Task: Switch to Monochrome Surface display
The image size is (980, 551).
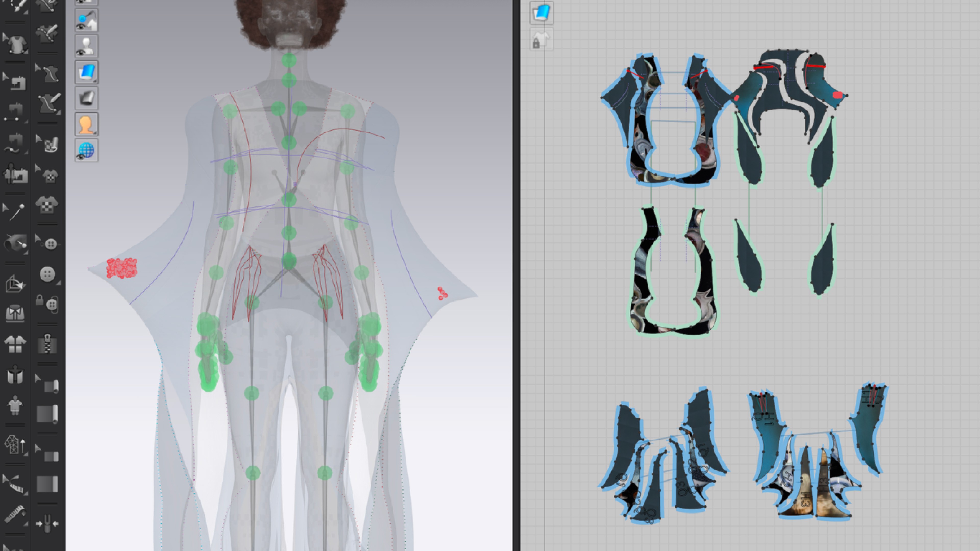Action: (86, 98)
